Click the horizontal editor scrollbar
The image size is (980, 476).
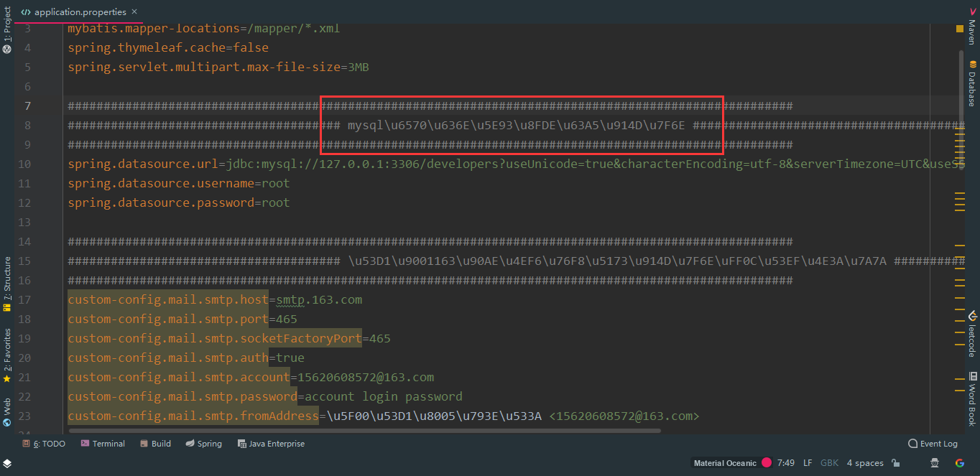pos(365,431)
